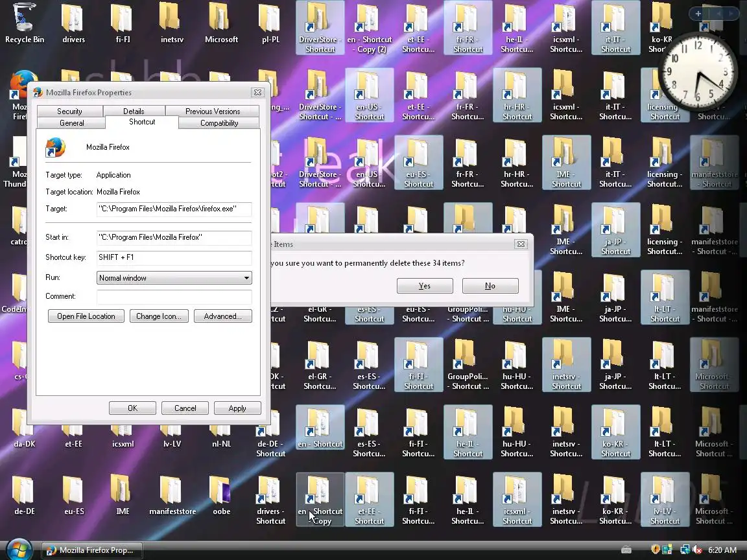The width and height of the screenshot is (747, 560).
Task: Select the eu-ES folder on the desktop
Action: click(73, 495)
